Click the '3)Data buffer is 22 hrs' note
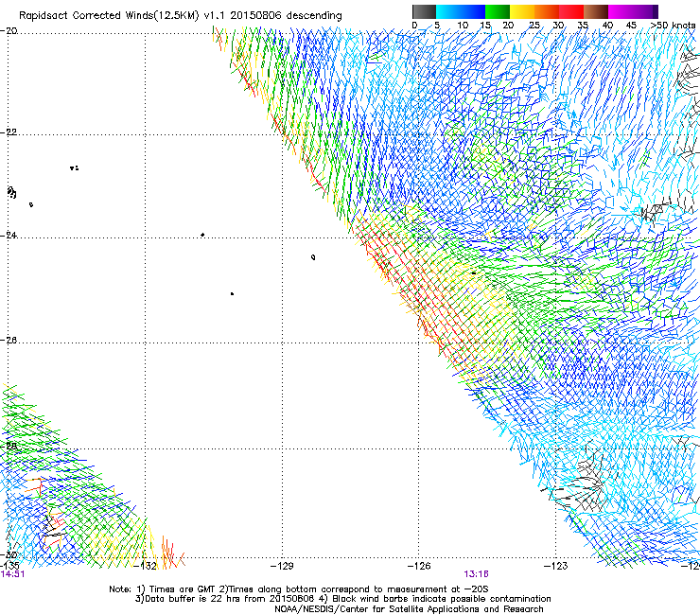This screenshot has height=615, width=700. click(225, 599)
